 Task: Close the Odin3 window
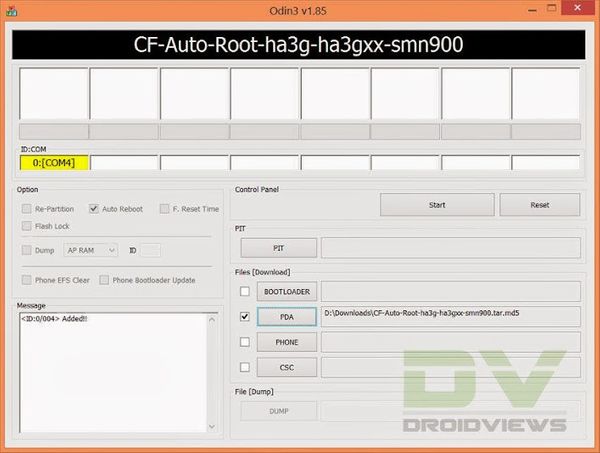click(x=577, y=8)
